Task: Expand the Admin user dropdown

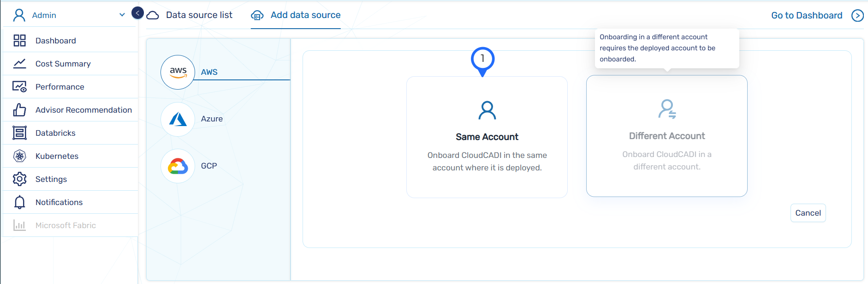Action: click(122, 15)
